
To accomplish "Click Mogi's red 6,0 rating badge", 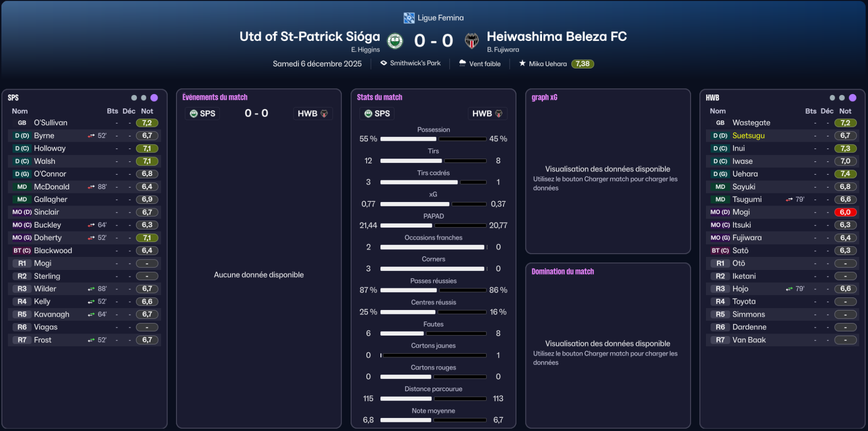I will click(x=845, y=212).
